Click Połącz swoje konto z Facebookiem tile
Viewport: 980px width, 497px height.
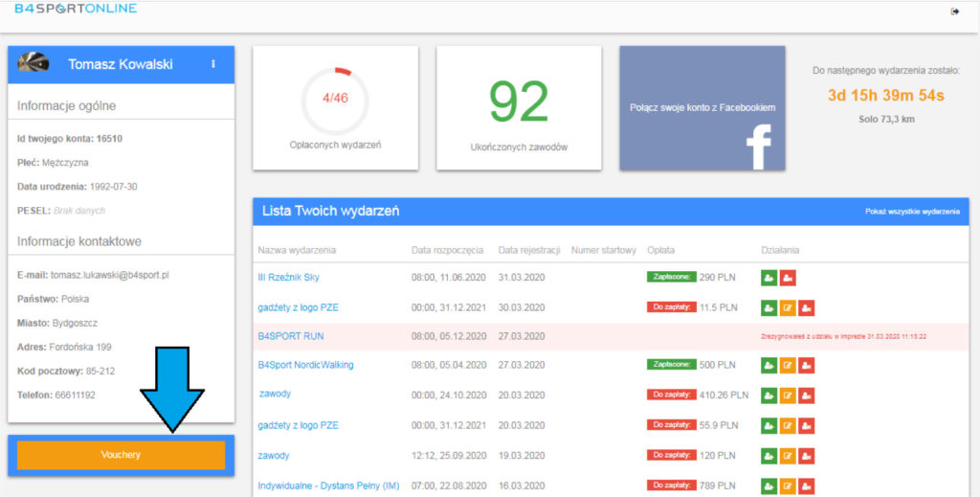click(x=702, y=107)
